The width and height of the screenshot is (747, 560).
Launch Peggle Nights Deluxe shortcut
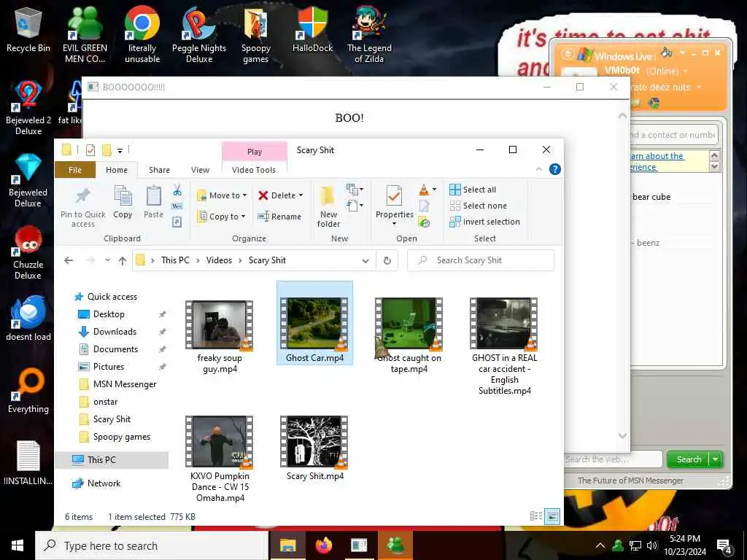pos(199,34)
